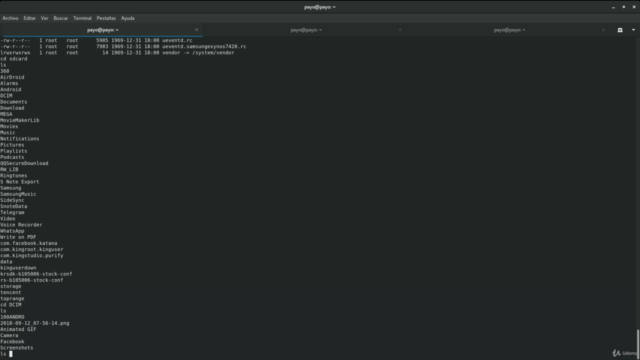Click the ueventd.samsungexynos7420.rc line
The width and height of the screenshot is (640, 360).
pos(123,47)
